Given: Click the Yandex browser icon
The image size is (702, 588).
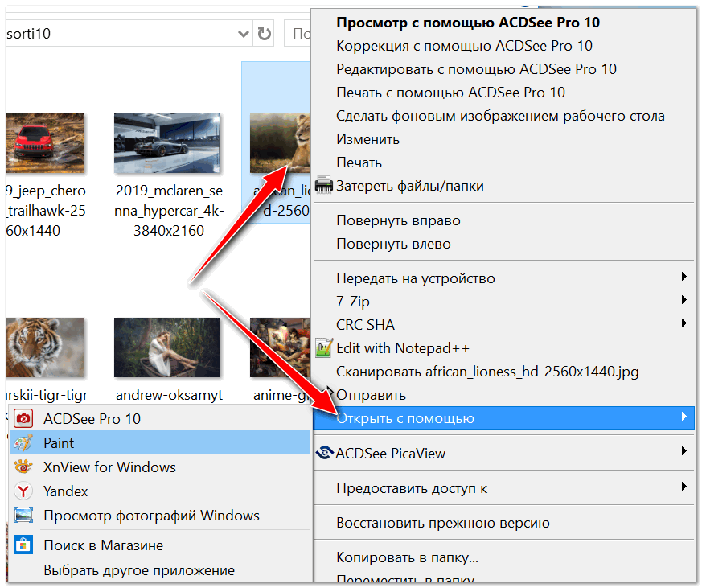Looking at the screenshot, I should 23,491.
